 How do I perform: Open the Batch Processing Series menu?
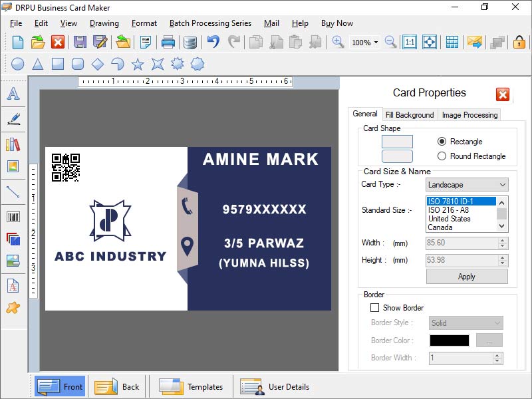pyautogui.click(x=210, y=23)
